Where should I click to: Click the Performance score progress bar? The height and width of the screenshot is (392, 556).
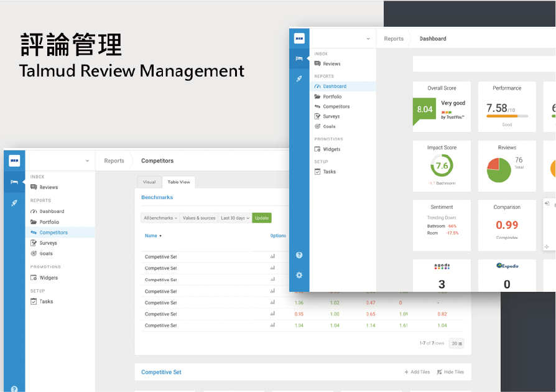(x=507, y=116)
